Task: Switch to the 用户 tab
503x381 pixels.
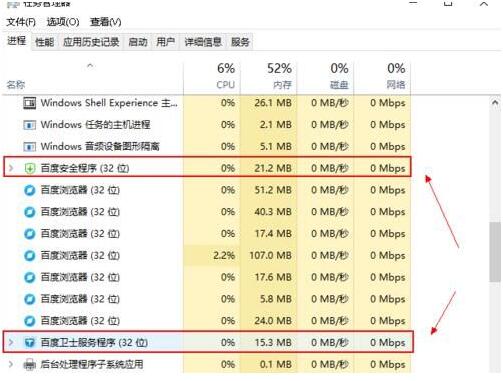Action: 166,42
